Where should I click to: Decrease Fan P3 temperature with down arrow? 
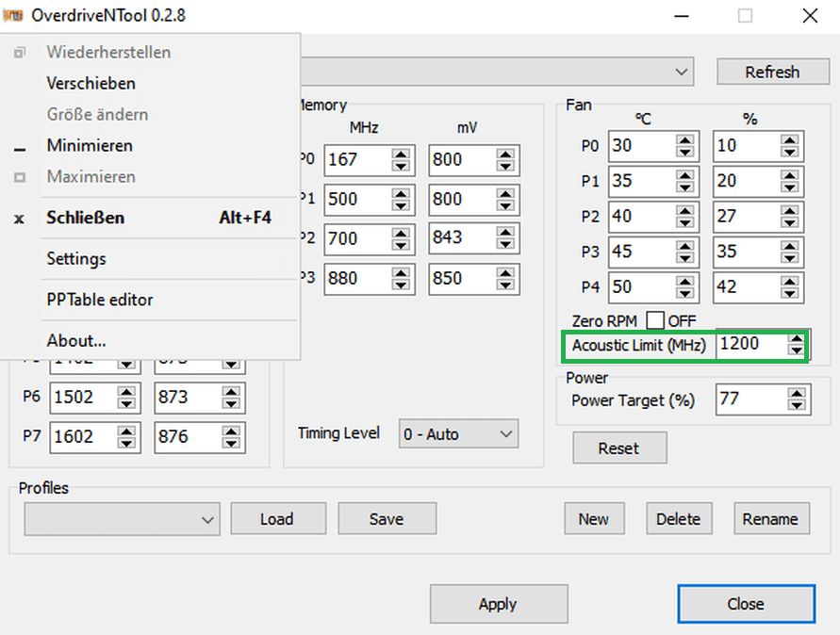(684, 258)
